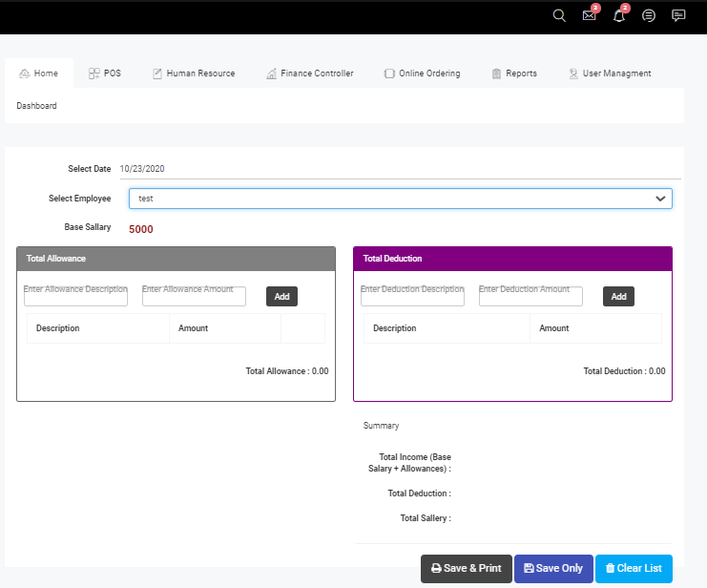This screenshot has height=588, width=707.
Task: Open the Online Ordering tab
Action: coord(422,73)
